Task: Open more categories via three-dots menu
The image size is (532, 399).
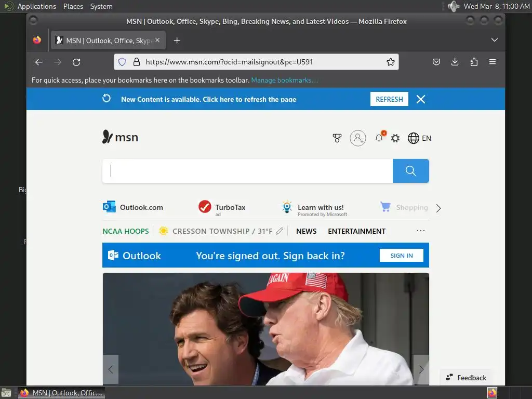Action: 421,231
